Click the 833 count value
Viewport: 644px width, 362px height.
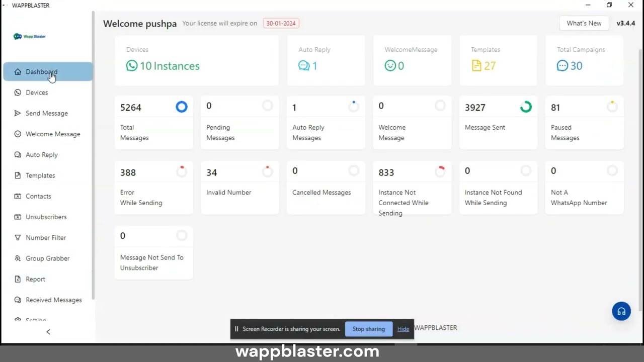386,172
